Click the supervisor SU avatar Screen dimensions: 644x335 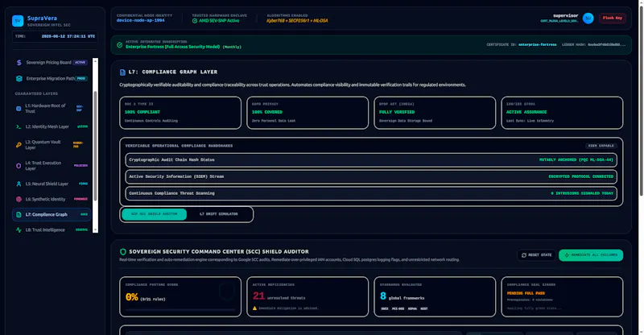tap(588, 18)
